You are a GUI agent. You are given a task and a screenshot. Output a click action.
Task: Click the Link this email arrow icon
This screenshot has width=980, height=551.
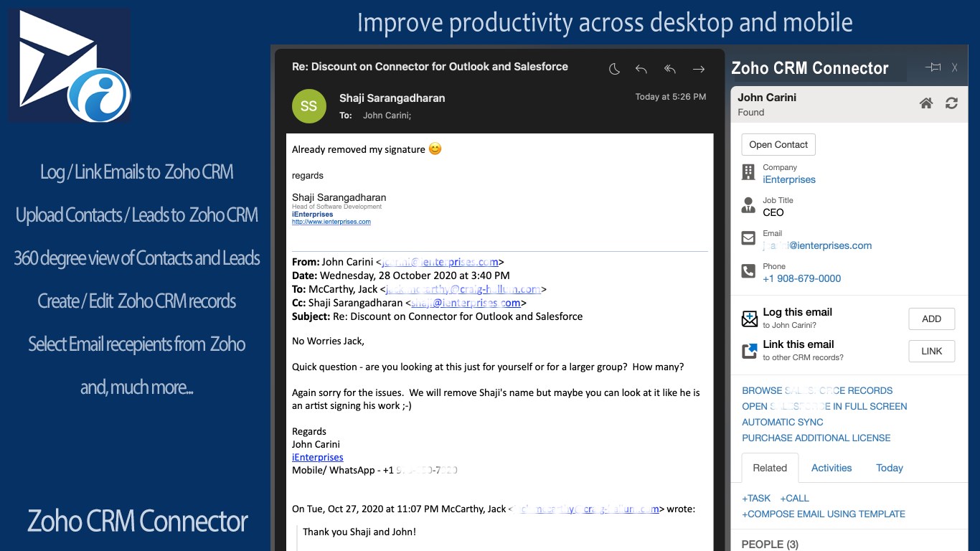point(749,351)
